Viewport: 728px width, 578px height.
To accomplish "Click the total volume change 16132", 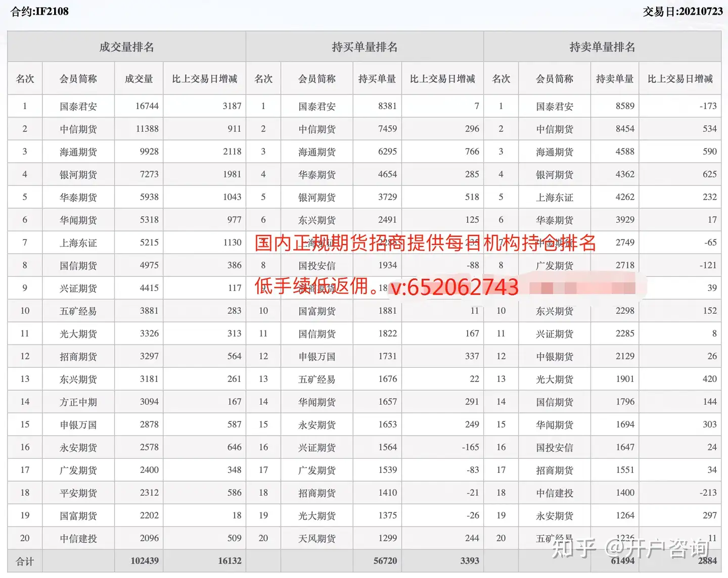I will (230, 561).
